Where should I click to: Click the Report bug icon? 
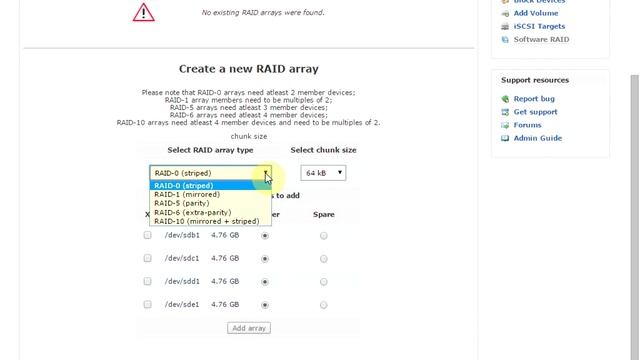(x=505, y=99)
